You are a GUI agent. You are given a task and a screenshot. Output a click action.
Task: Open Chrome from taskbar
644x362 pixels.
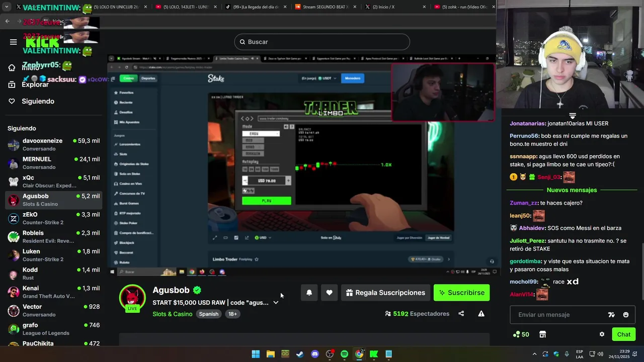(x=359, y=354)
